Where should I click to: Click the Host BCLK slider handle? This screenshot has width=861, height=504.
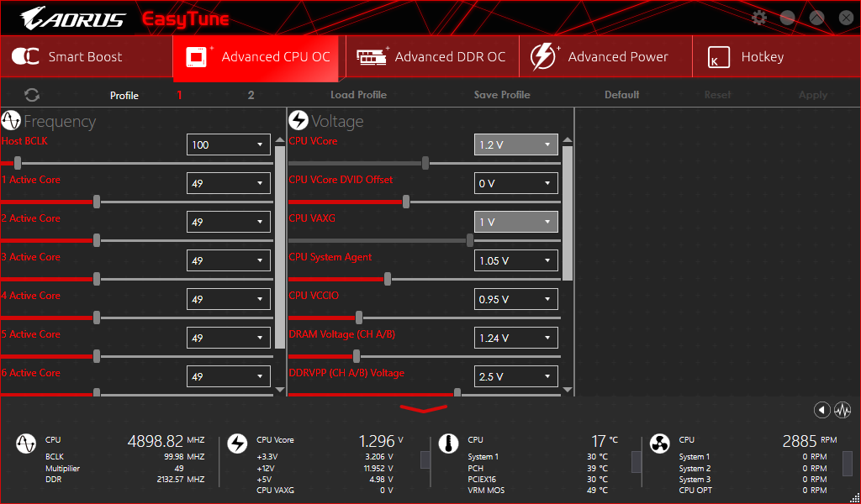(18, 163)
